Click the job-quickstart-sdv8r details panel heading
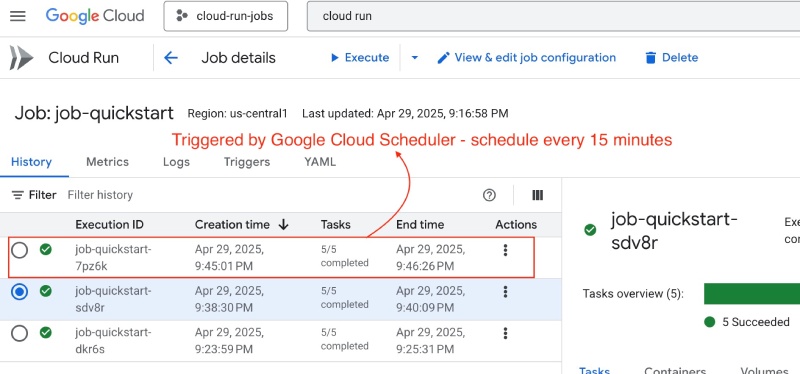Screen dimensions: 800x374 click(x=674, y=231)
